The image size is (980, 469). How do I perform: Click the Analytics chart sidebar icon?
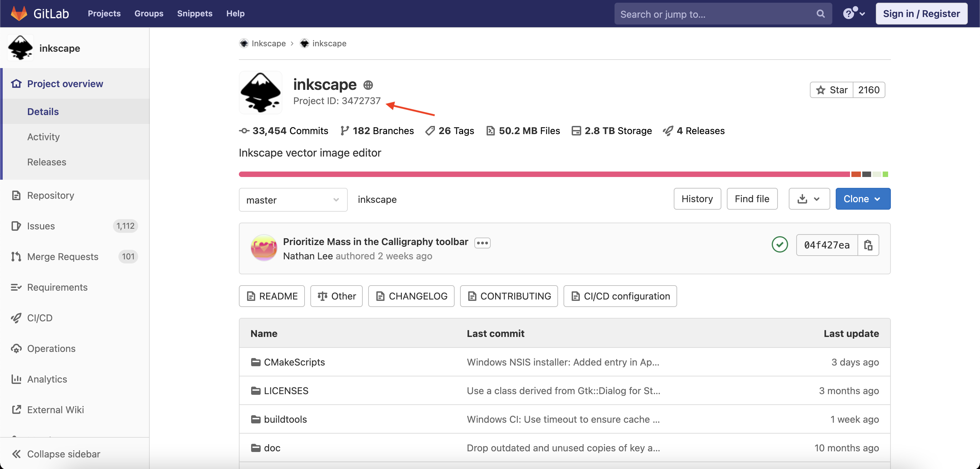coord(16,379)
